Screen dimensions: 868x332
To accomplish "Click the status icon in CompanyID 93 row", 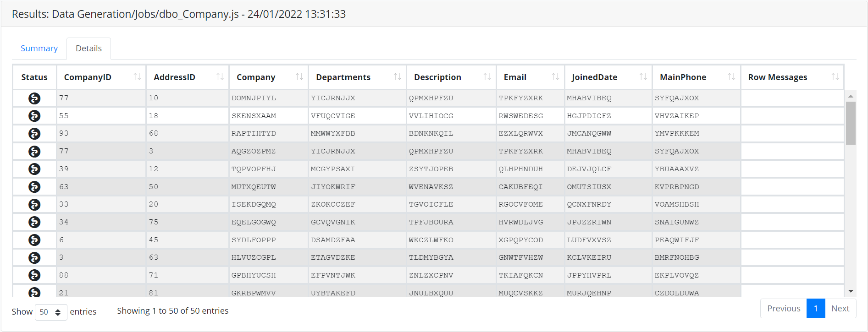I will [x=34, y=134].
